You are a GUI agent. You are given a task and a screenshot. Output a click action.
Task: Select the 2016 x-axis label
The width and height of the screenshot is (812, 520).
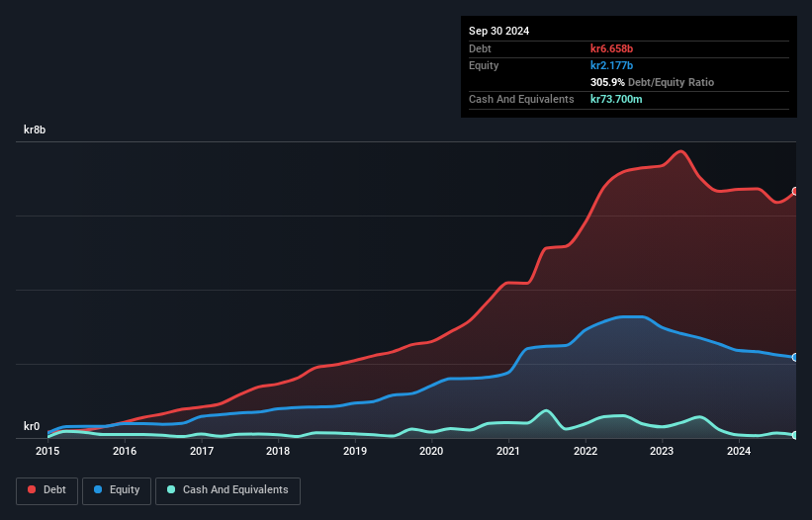(x=125, y=451)
